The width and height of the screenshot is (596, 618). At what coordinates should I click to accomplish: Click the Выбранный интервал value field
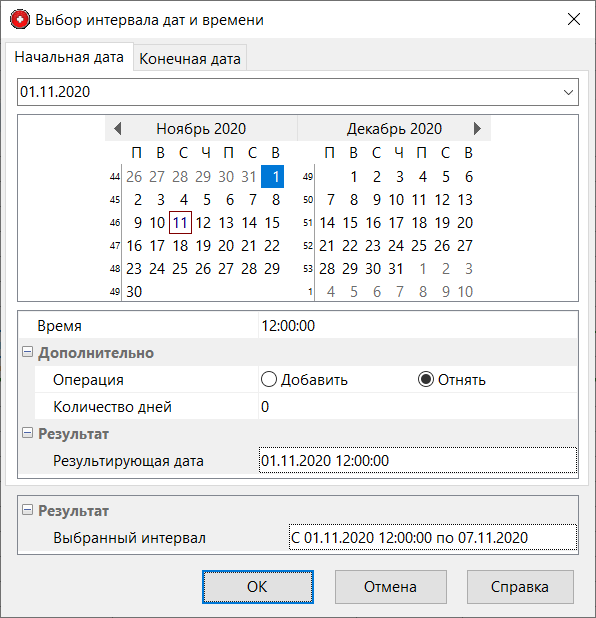[433, 537]
